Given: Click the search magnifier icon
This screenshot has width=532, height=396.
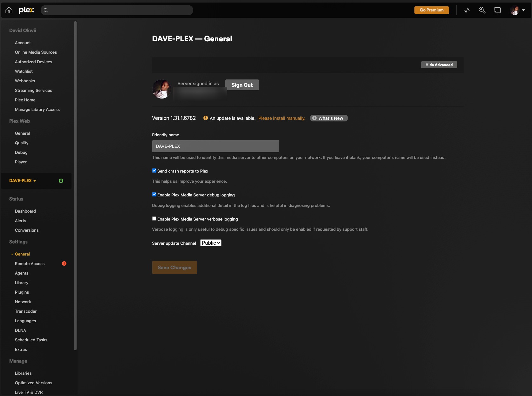Looking at the screenshot, I should 46,10.
